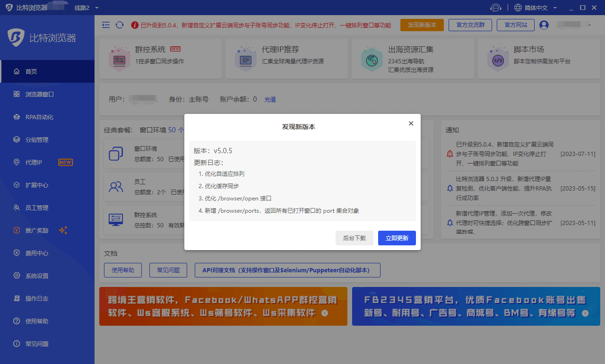Image resolution: width=605 pixels, height=364 pixels.
Task: Click the 群控系统 card icon
Action: (x=119, y=59)
